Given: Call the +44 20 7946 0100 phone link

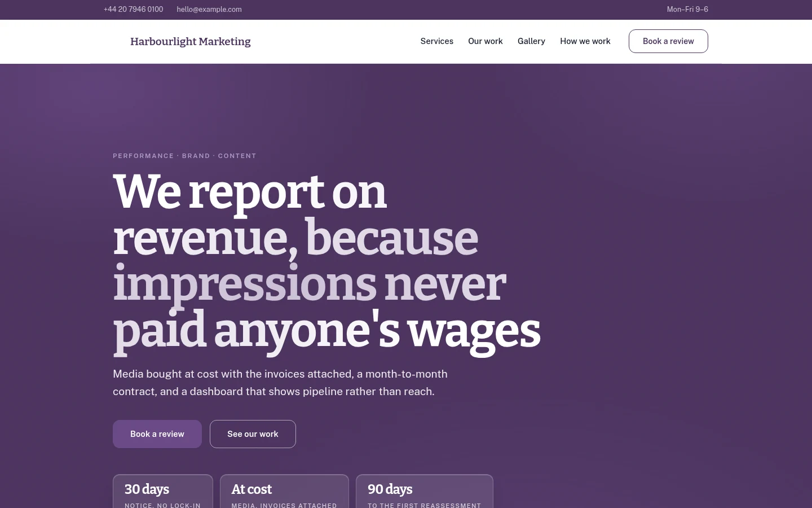Looking at the screenshot, I should click(133, 10).
